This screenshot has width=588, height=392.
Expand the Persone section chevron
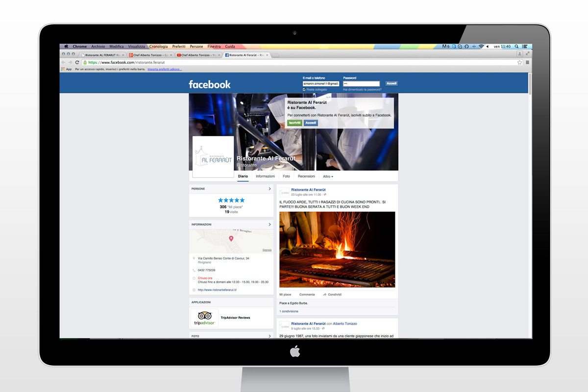tap(269, 189)
